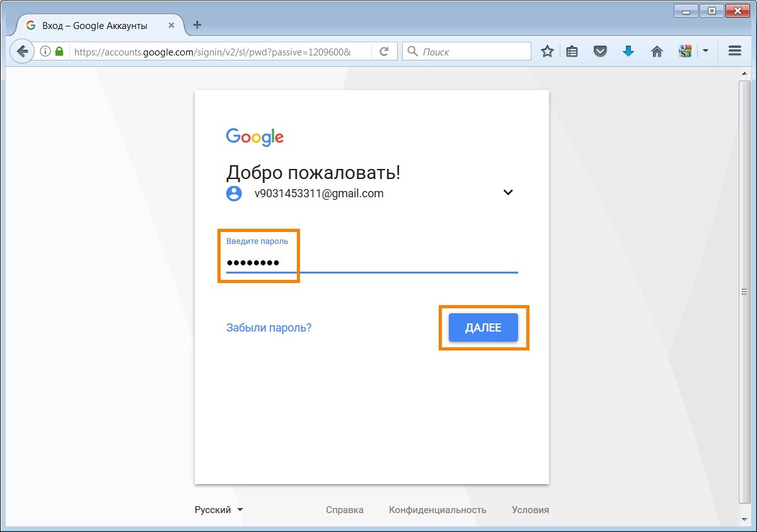Click the scrollbar up arrow
The width and height of the screenshot is (757, 532).
click(744, 73)
